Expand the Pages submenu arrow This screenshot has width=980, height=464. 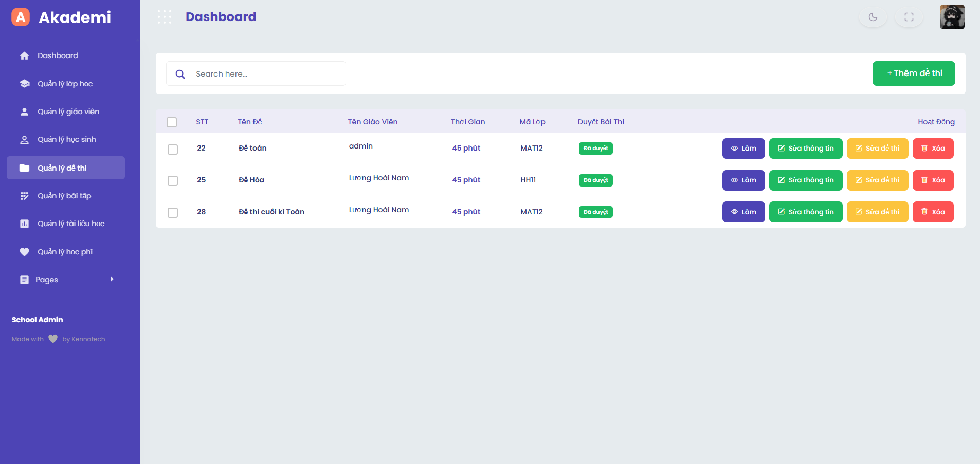112,280
